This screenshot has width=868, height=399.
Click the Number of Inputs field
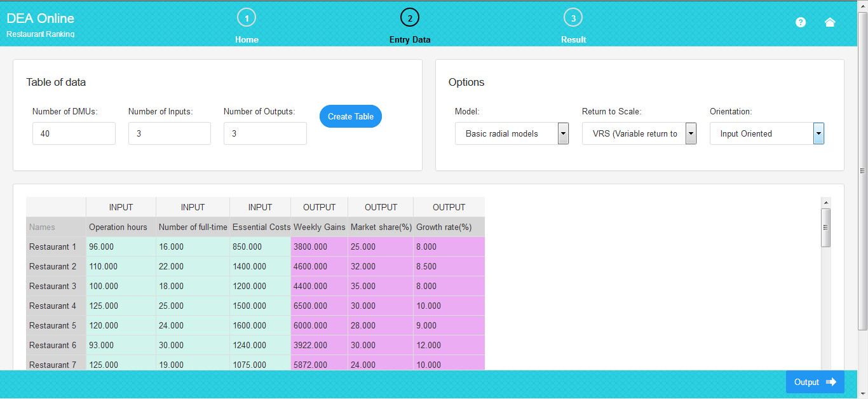pos(169,133)
